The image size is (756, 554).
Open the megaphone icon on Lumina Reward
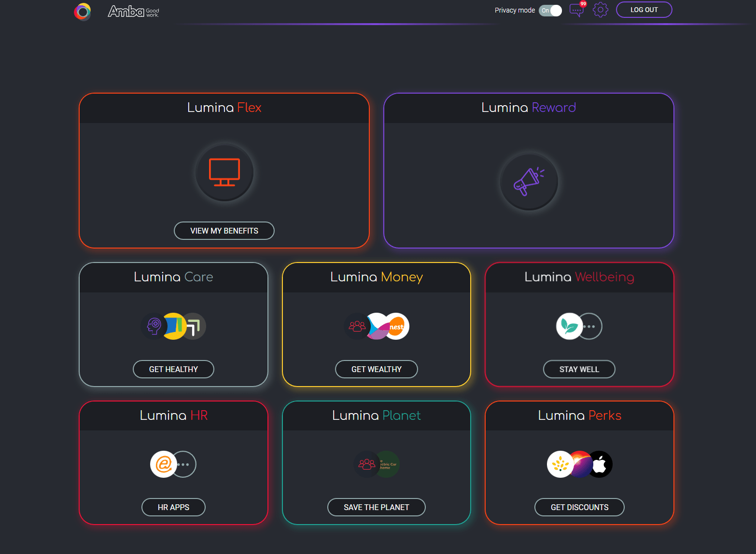tap(529, 181)
